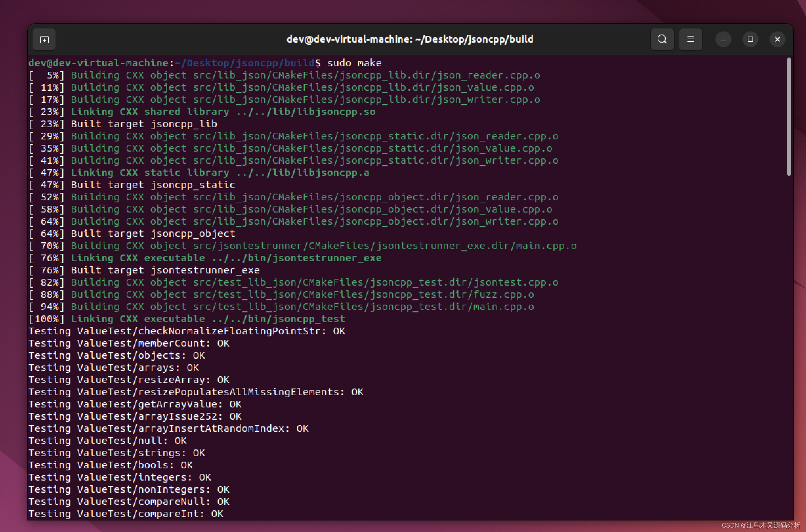This screenshot has width=806, height=532.
Task: Click 'Built target jsontestrunner_exe' line
Action: [x=144, y=270]
